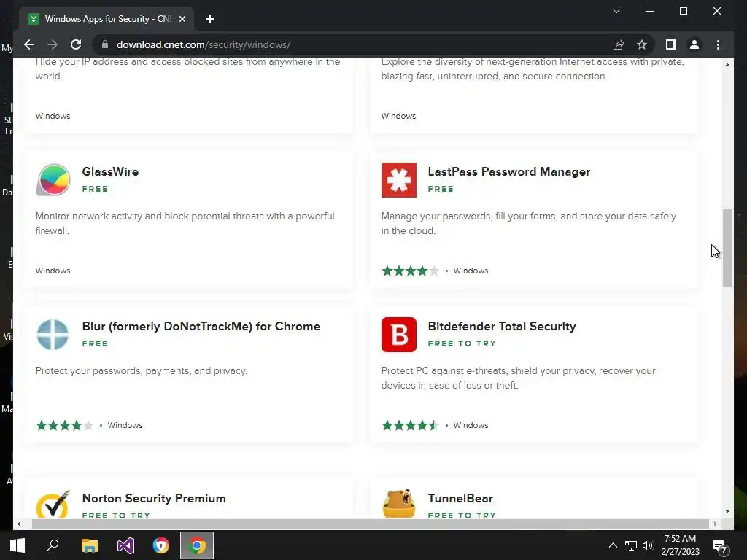Click 'Protect your passwords, payments, and privacy.'
The width and height of the screenshot is (747, 560).
tap(141, 371)
